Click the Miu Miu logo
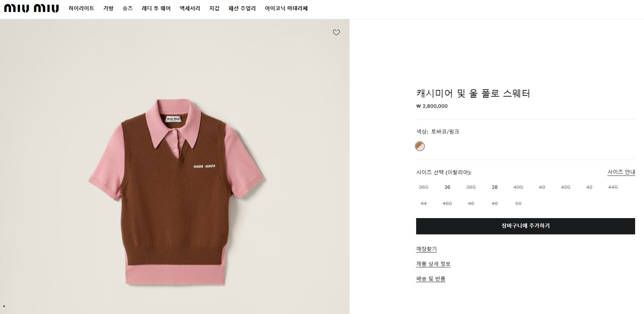644x314 pixels. coord(31,8)
